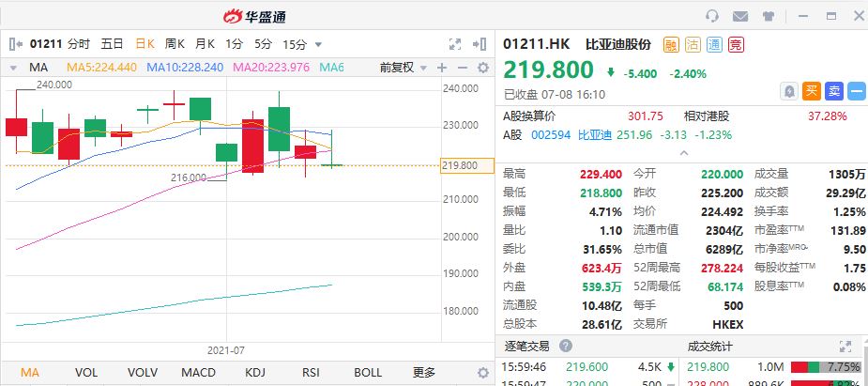868x386 pixels.
Task: Click the 219.800 price label on chart axis
Action: click(x=467, y=165)
